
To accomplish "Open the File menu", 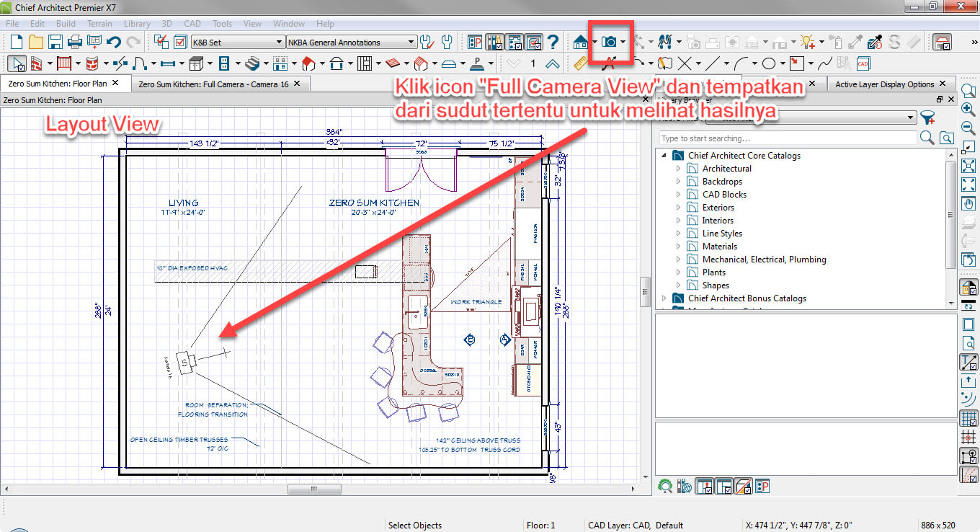I will coord(12,24).
